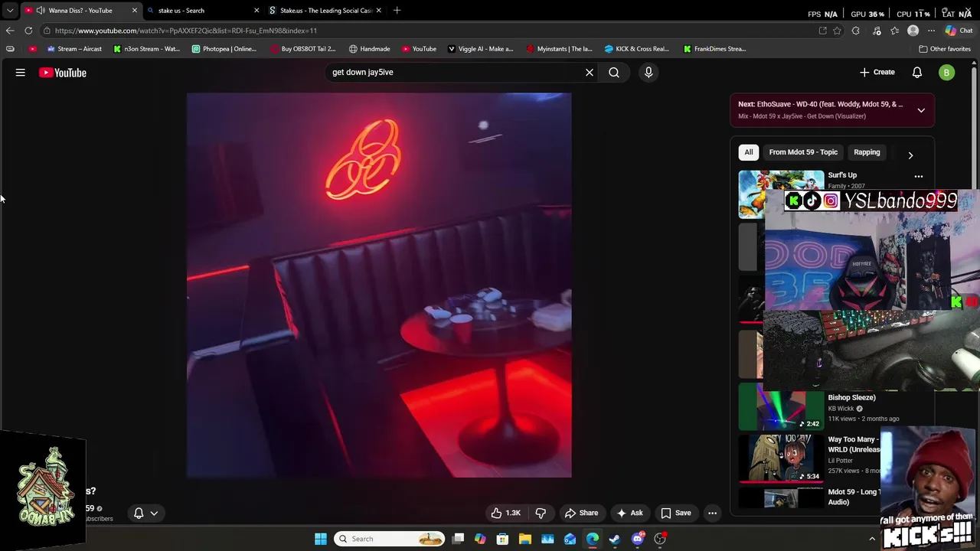Open OBS Studio from the taskbar
Image resolution: width=980 pixels, height=551 pixels.
coord(660,539)
